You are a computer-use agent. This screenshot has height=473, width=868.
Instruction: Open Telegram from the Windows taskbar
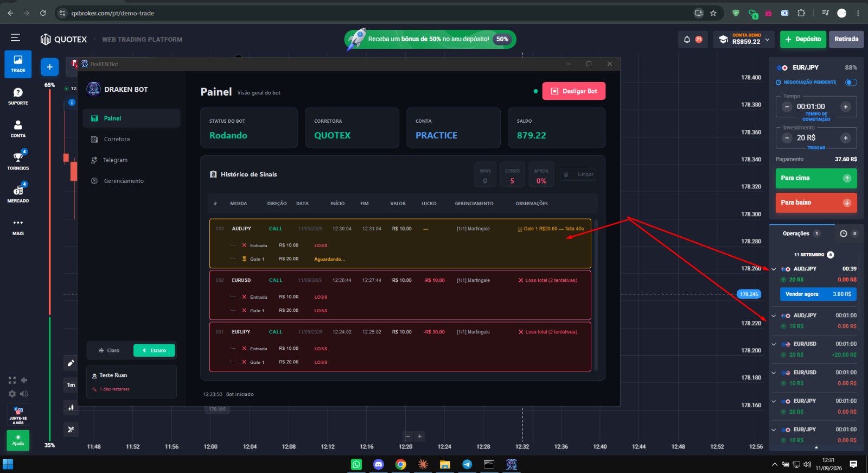pos(467,464)
